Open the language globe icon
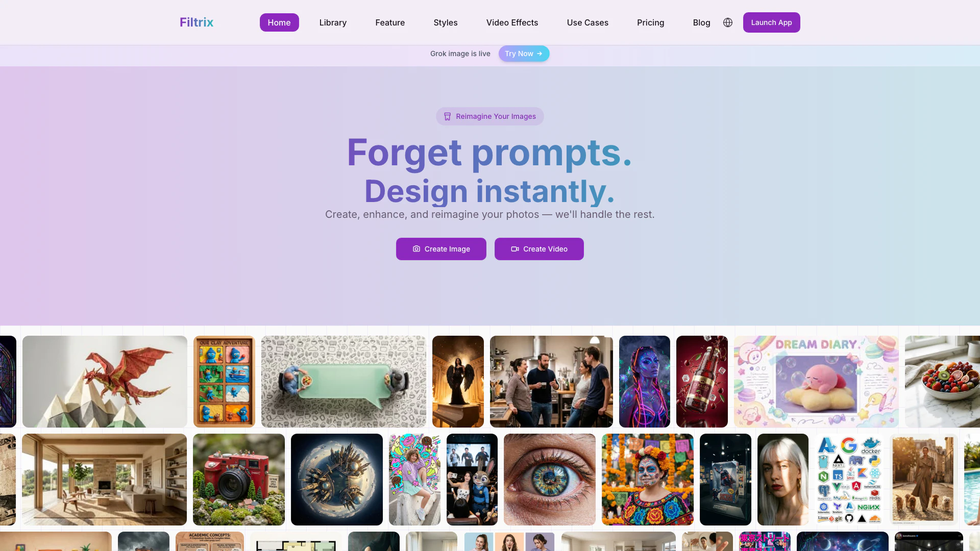The width and height of the screenshot is (980, 551). pos(728,22)
